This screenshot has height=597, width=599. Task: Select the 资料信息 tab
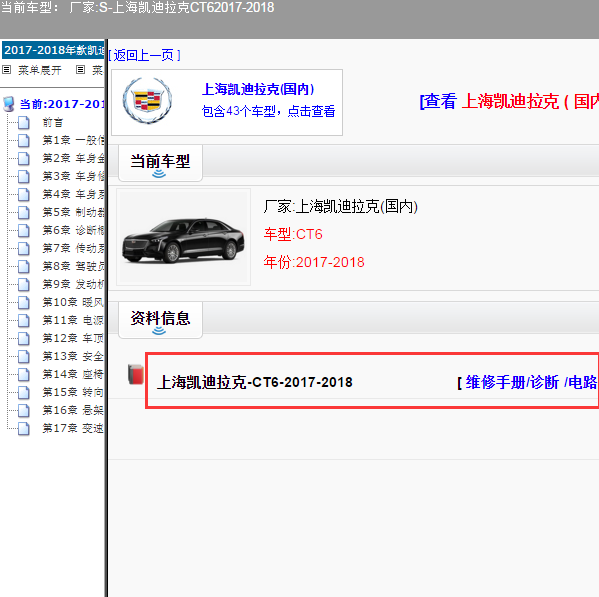click(x=160, y=320)
